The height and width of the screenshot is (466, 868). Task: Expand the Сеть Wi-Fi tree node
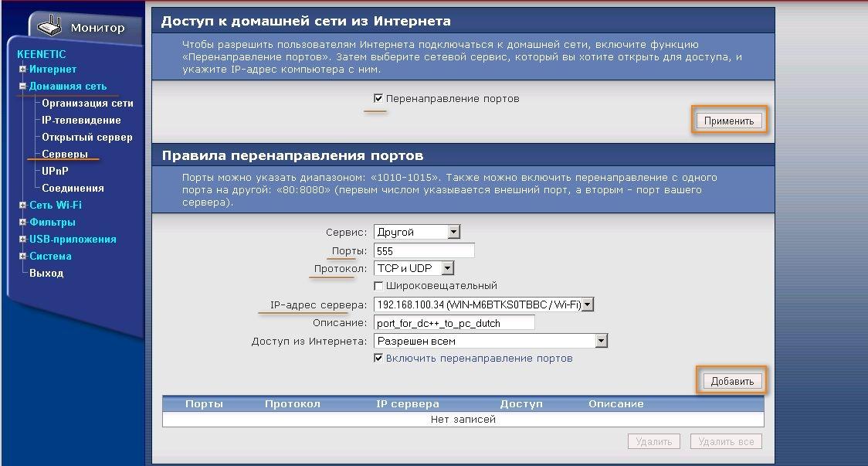[22, 205]
